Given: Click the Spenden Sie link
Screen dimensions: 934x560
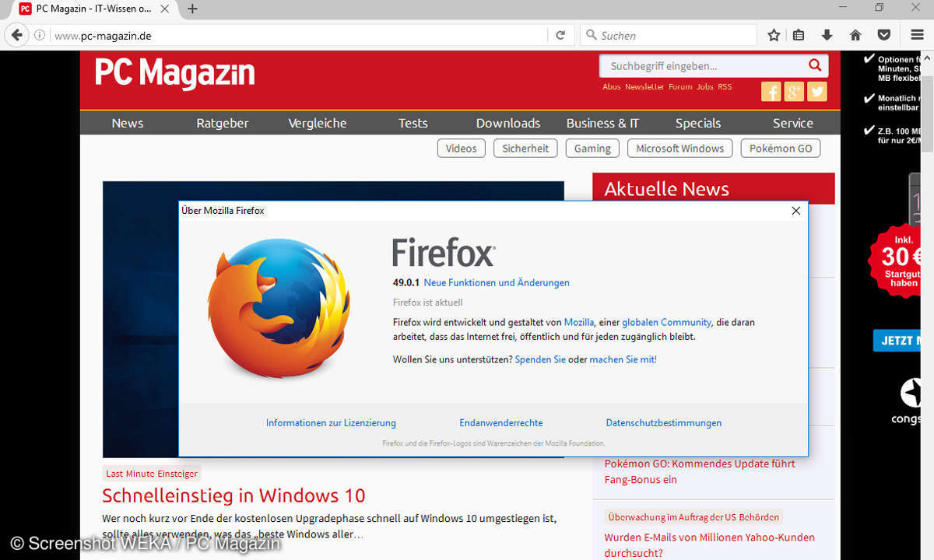Looking at the screenshot, I should (x=540, y=359).
